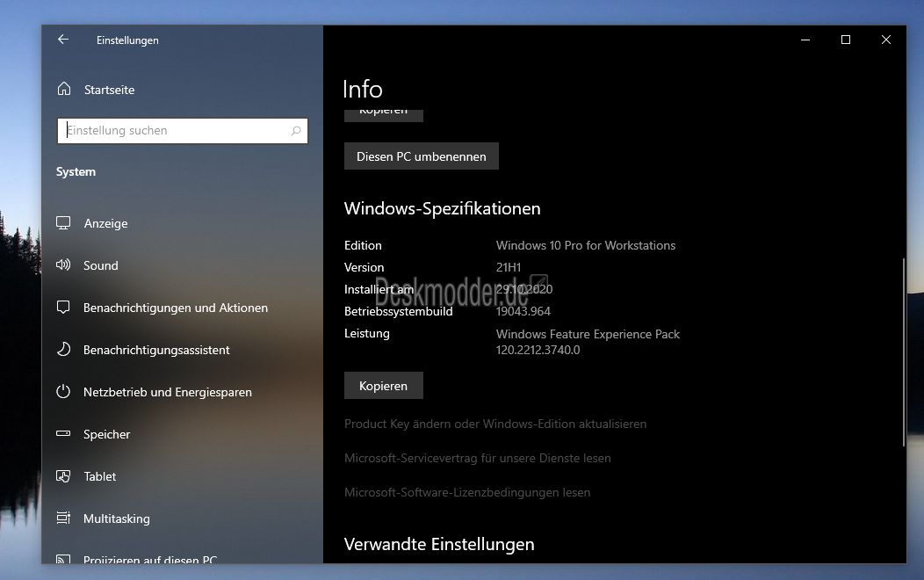Click the Betriebssystembuild label
This screenshot has height=580, width=924.
point(399,311)
